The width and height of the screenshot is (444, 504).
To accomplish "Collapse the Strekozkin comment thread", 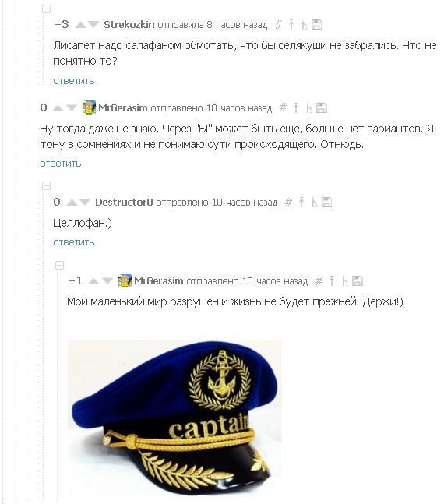I will click(46, 9).
